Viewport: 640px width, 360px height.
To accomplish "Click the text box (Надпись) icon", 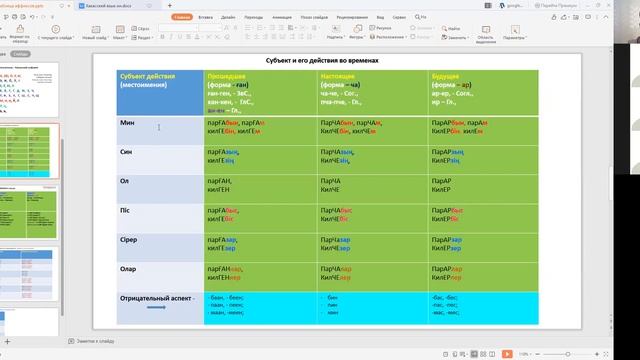I will tap(336, 29).
